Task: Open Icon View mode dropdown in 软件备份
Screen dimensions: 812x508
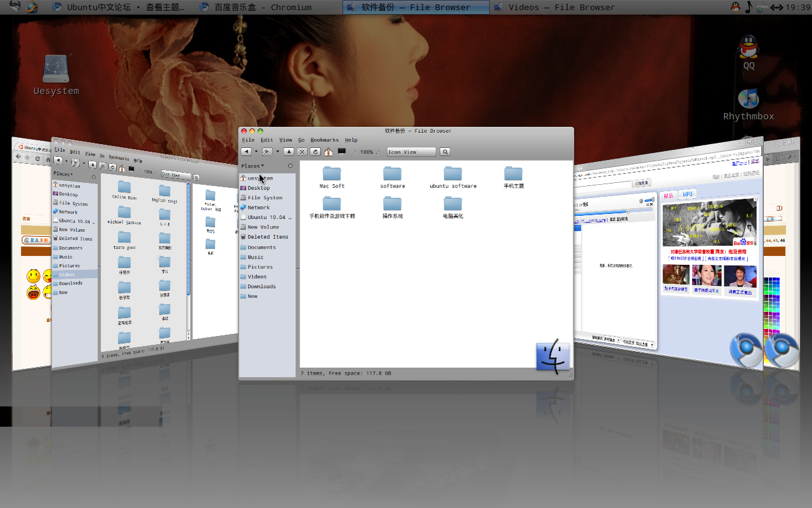Action: point(411,152)
